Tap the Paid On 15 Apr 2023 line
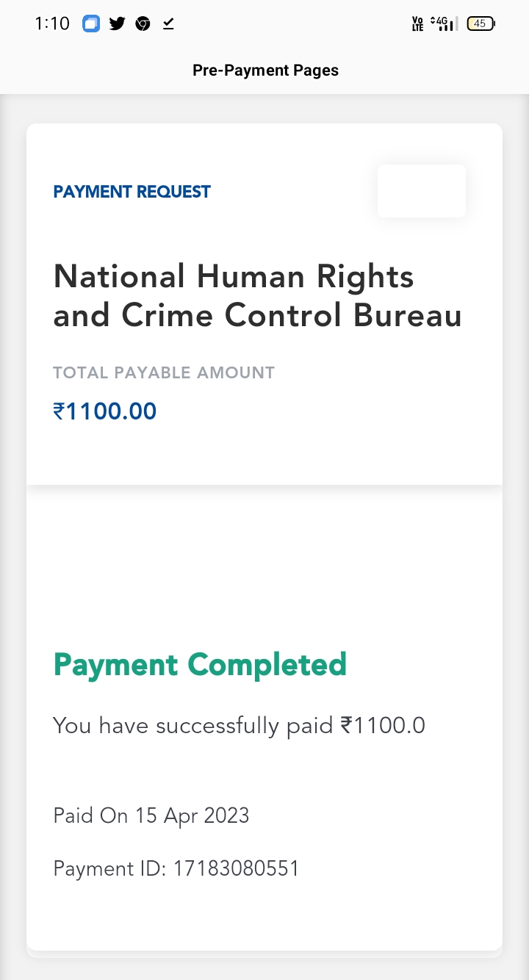Viewport: 529px width, 980px height. 151,815
